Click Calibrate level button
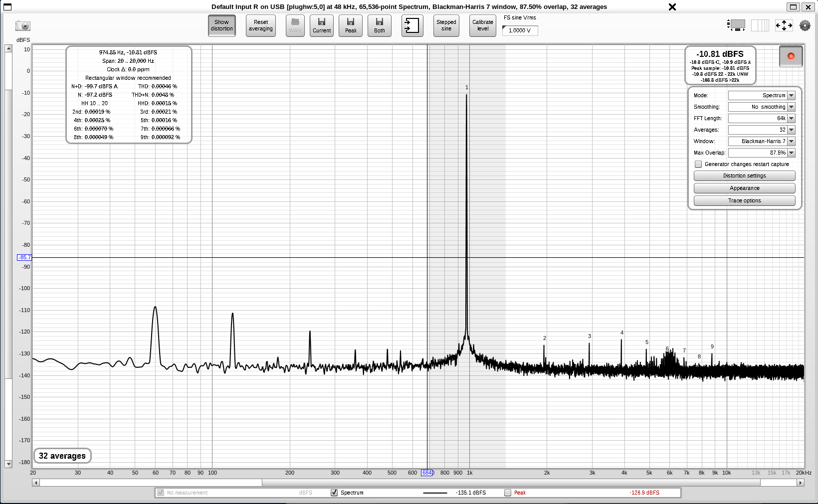 click(x=483, y=25)
